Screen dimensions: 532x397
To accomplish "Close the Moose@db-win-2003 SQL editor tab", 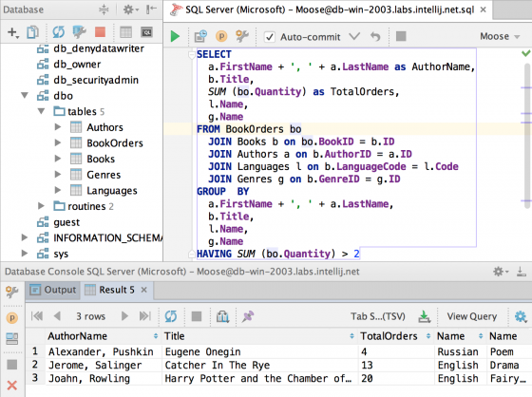I will (484, 9).
